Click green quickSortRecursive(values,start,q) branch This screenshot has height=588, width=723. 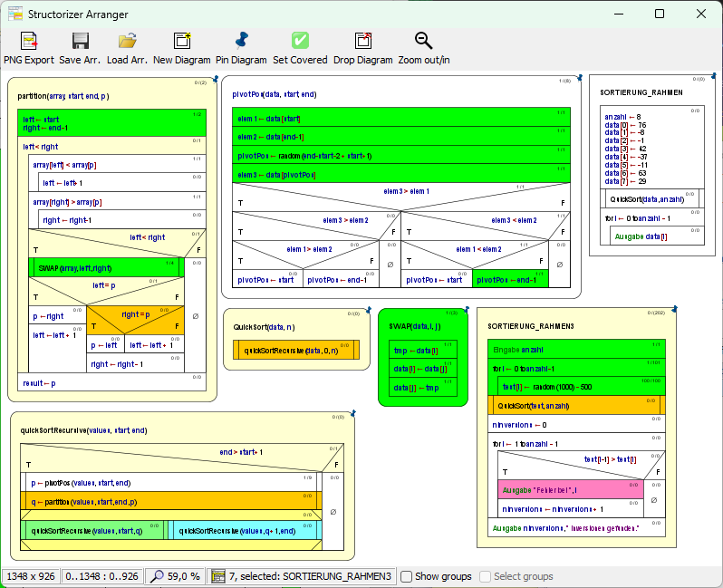94,530
